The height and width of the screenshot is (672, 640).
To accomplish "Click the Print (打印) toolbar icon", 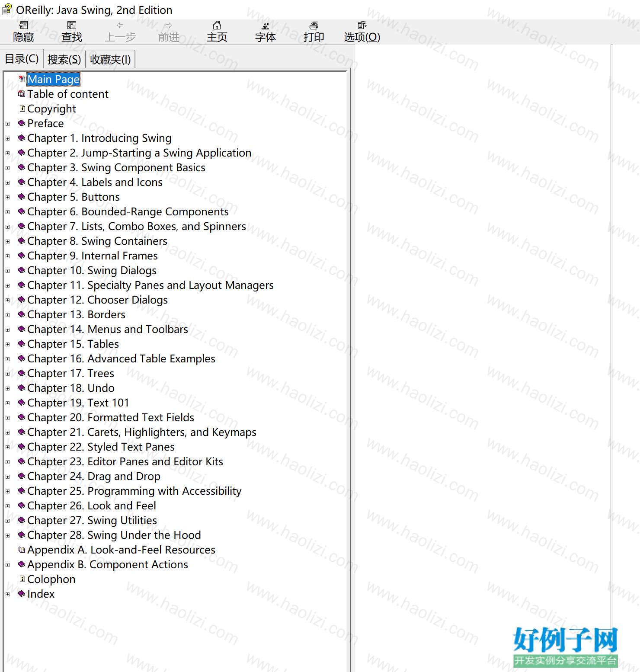I will click(314, 26).
